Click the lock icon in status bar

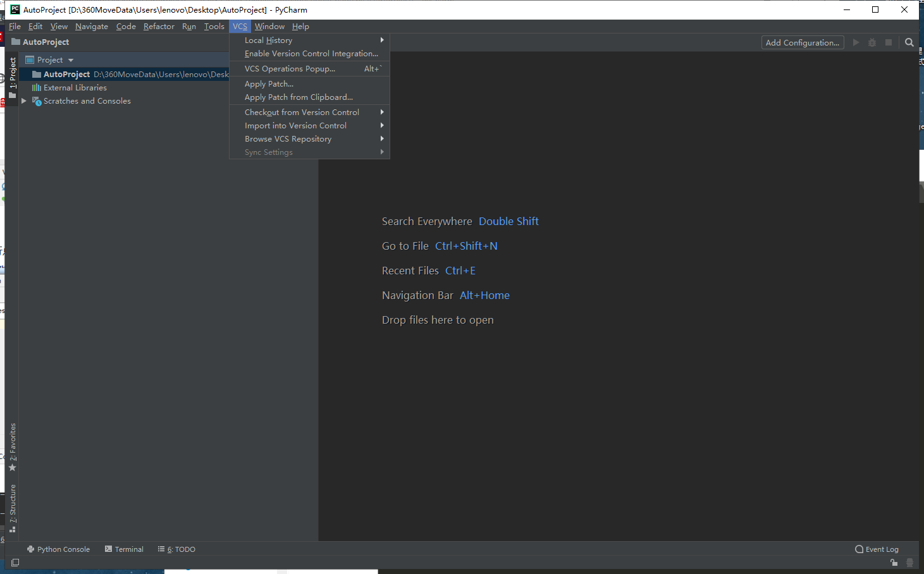click(894, 562)
